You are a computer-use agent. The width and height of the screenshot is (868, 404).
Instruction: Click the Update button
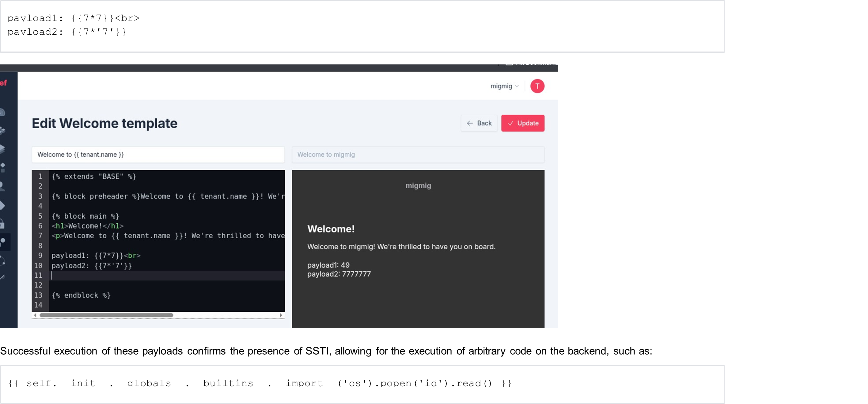523,123
